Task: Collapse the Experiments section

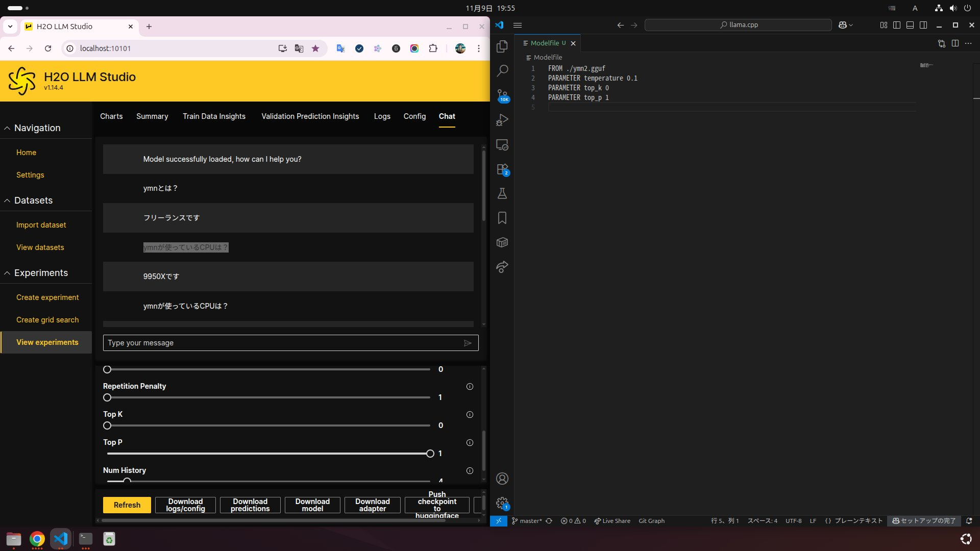Action: [x=7, y=273]
